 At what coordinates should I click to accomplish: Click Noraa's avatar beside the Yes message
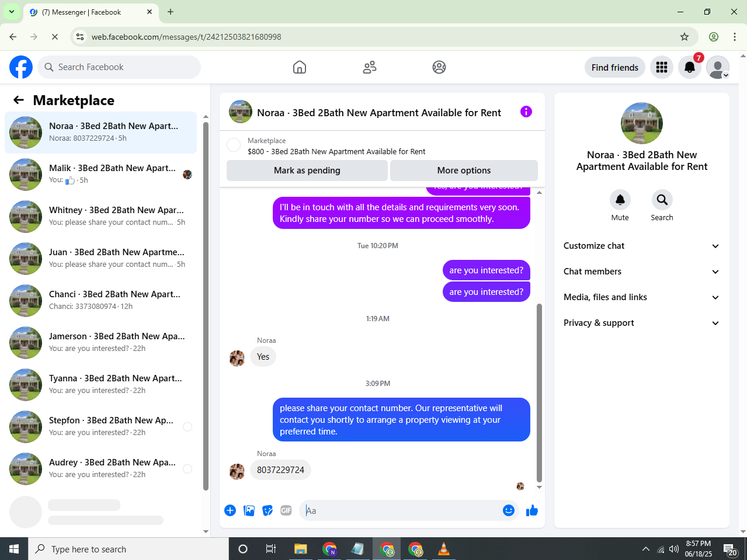[237, 358]
